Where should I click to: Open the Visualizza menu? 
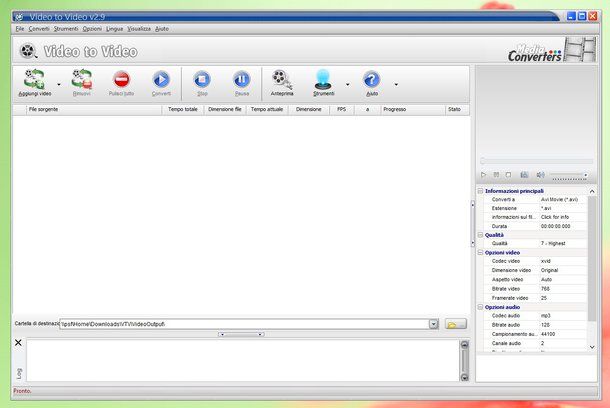point(139,29)
